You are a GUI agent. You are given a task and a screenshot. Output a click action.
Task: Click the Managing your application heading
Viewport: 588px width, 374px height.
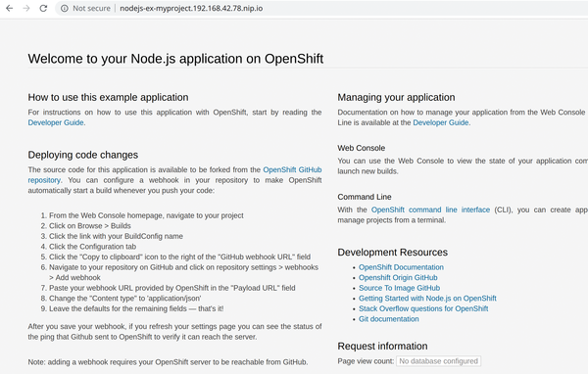[396, 97]
